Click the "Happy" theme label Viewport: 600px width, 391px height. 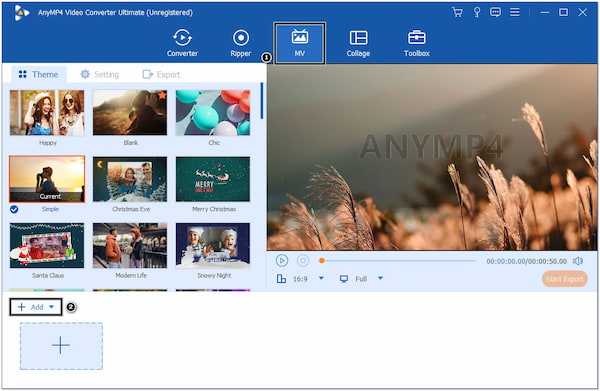click(x=48, y=143)
